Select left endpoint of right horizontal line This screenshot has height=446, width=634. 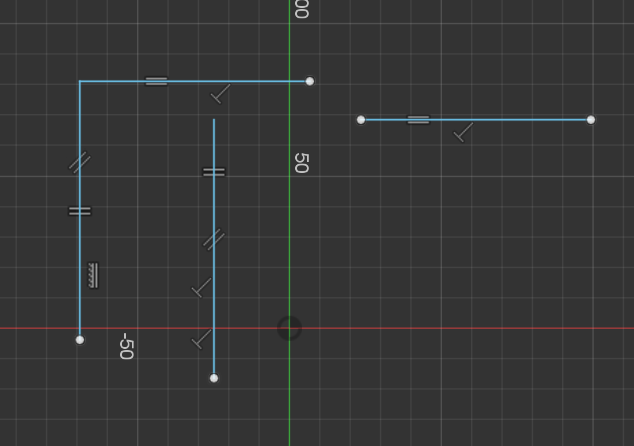point(361,120)
